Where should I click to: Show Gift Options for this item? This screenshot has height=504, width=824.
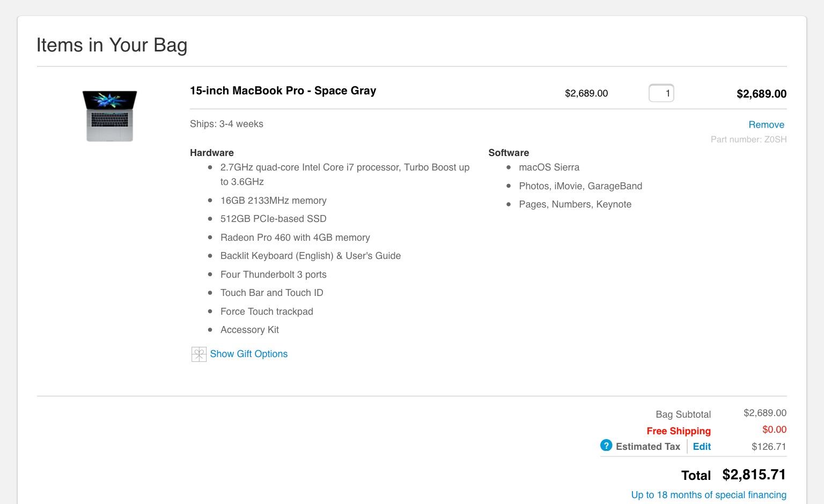[x=248, y=354]
